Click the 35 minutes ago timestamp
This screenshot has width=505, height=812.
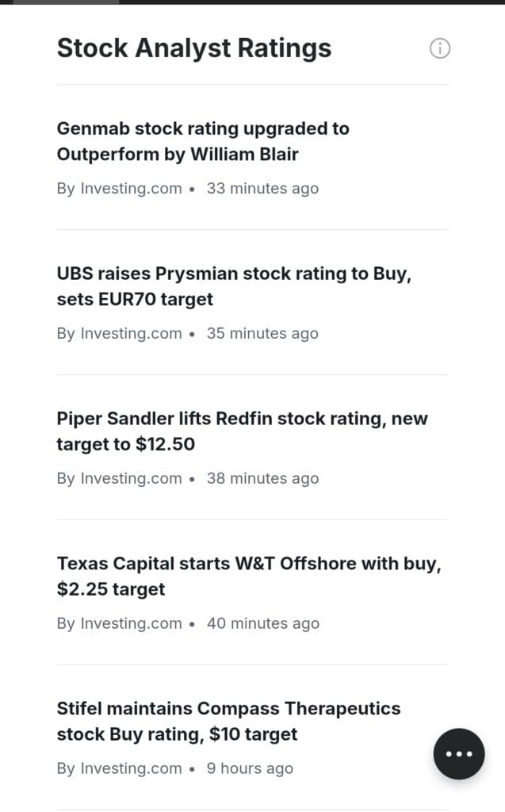tap(262, 334)
